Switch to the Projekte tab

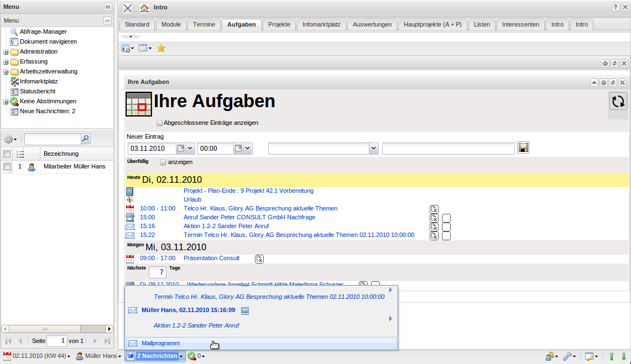(279, 25)
